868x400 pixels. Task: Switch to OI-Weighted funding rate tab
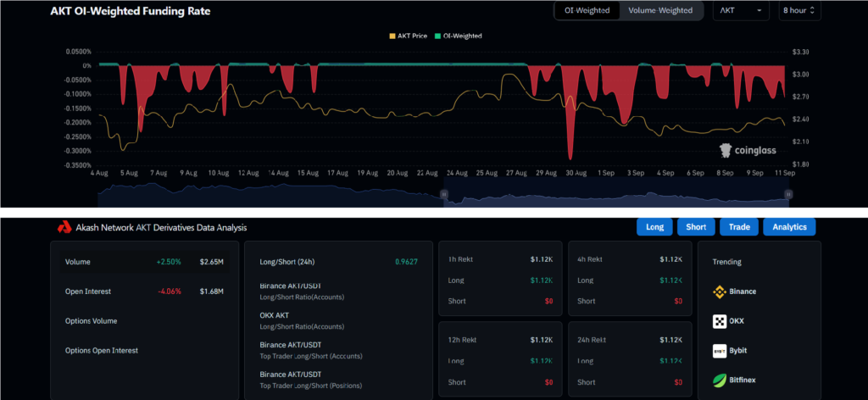pos(587,10)
